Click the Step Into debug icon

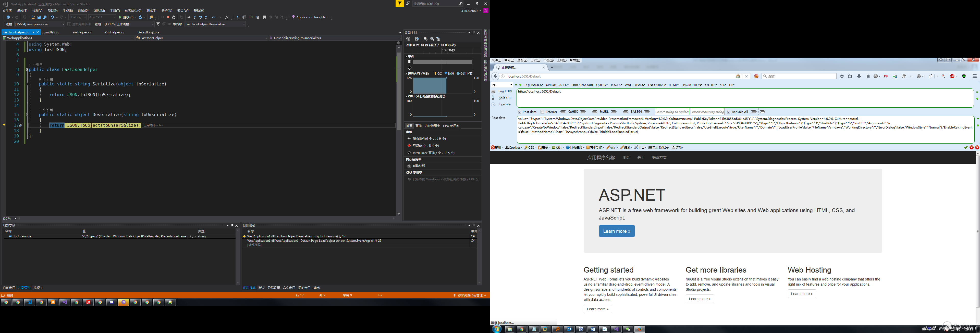[195, 18]
